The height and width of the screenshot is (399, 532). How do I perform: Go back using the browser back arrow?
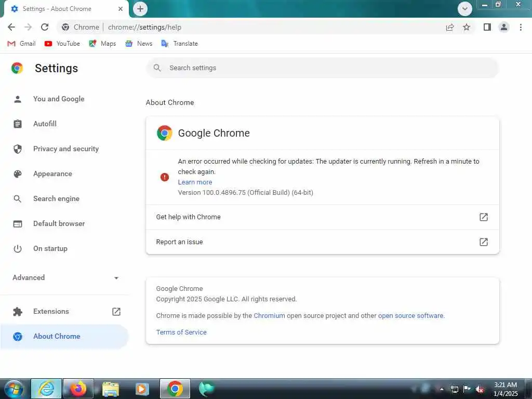pyautogui.click(x=11, y=27)
